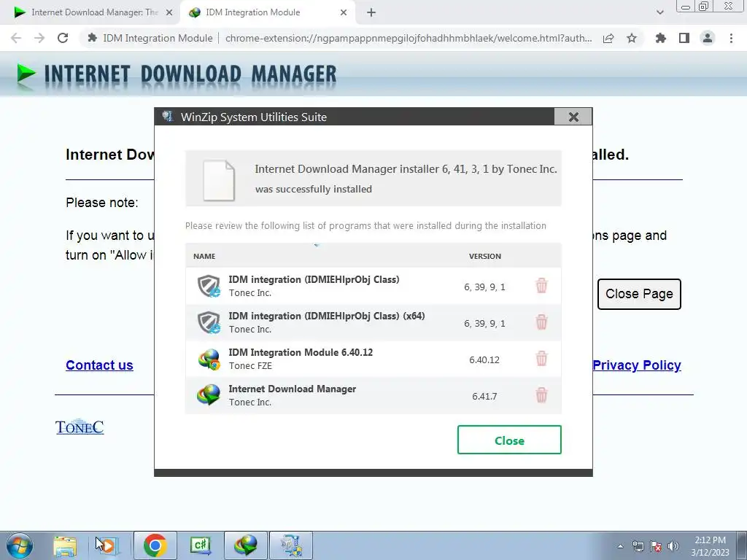Click WinZip System Utilities Suite title icon
This screenshot has height=560, width=747.
pos(167,116)
